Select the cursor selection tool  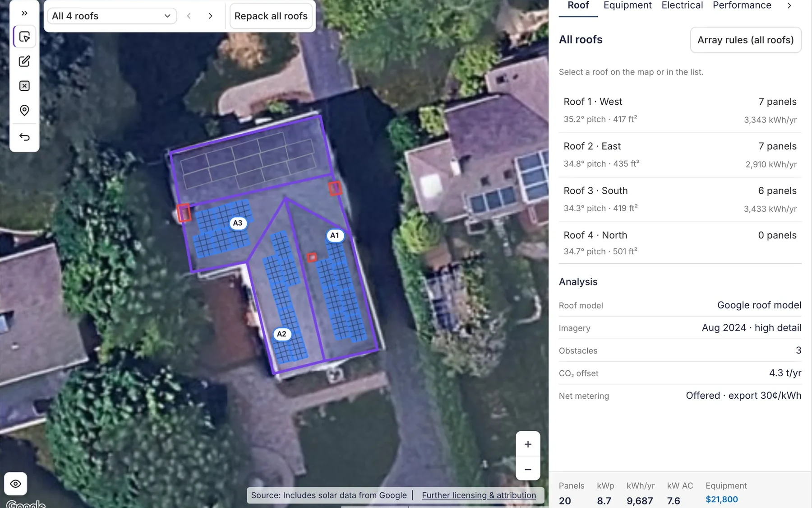[24, 37]
